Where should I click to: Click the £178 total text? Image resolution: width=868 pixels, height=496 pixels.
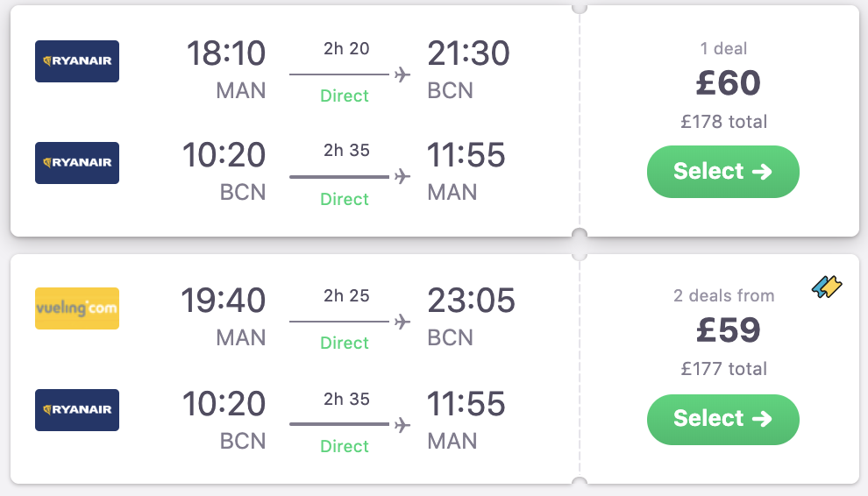pyautogui.click(x=723, y=122)
